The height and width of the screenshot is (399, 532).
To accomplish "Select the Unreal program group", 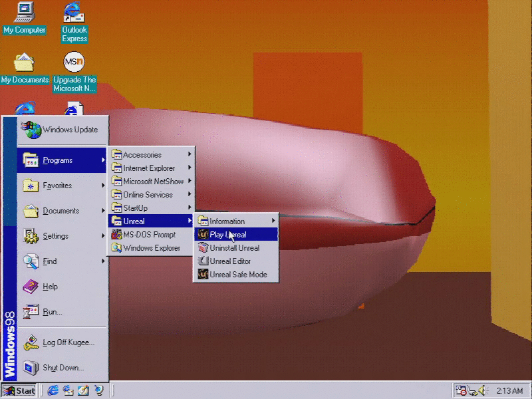I will (152, 221).
